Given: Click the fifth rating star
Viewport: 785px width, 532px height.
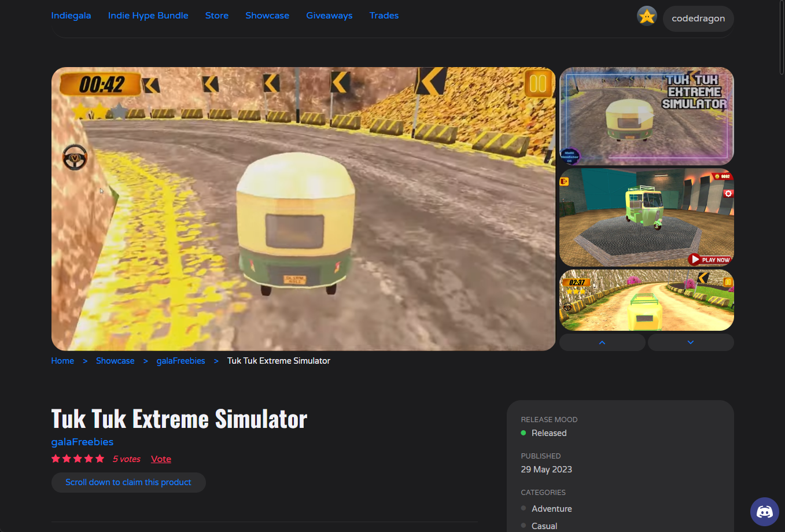Looking at the screenshot, I should coord(99,459).
